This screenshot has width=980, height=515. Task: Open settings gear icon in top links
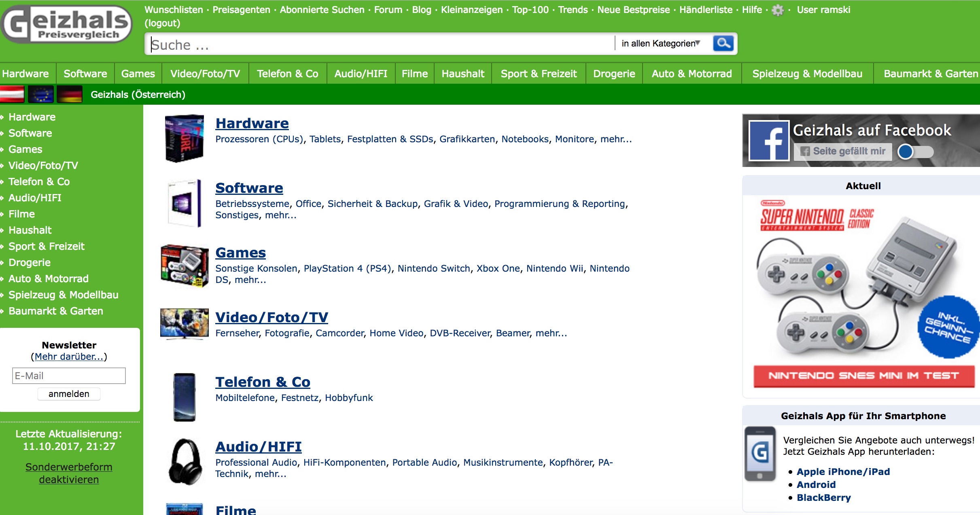point(777,10)
